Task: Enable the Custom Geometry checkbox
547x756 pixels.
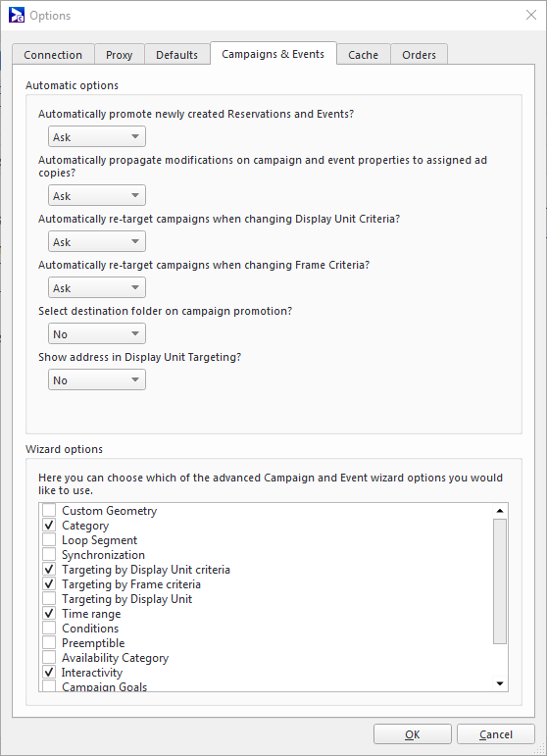Action: pos(49,510)
